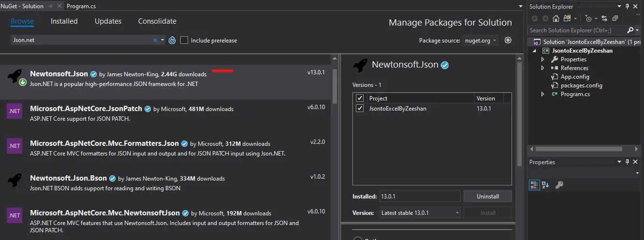
Task: Click Search Solution Explorer input box
Action: pyautogui.click(x=577, y=30)
